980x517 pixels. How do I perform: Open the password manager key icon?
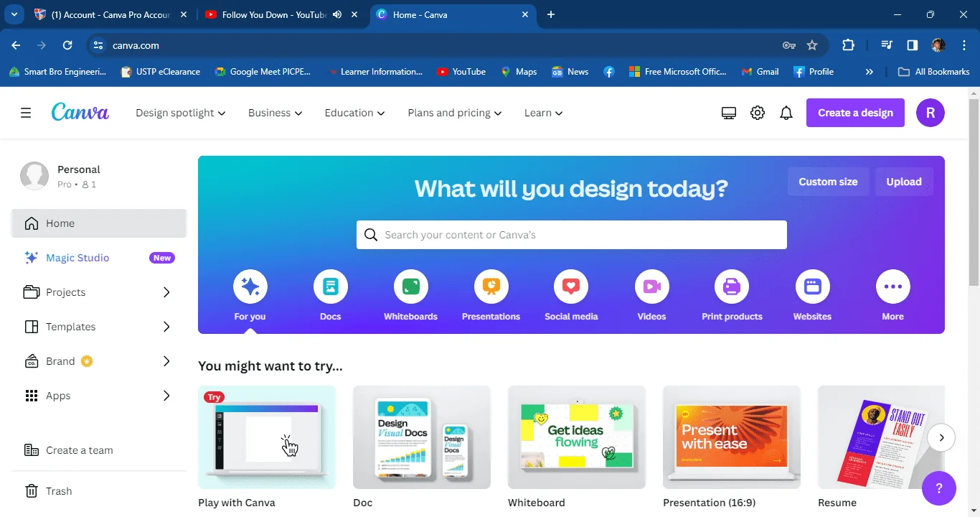point(789,45)
